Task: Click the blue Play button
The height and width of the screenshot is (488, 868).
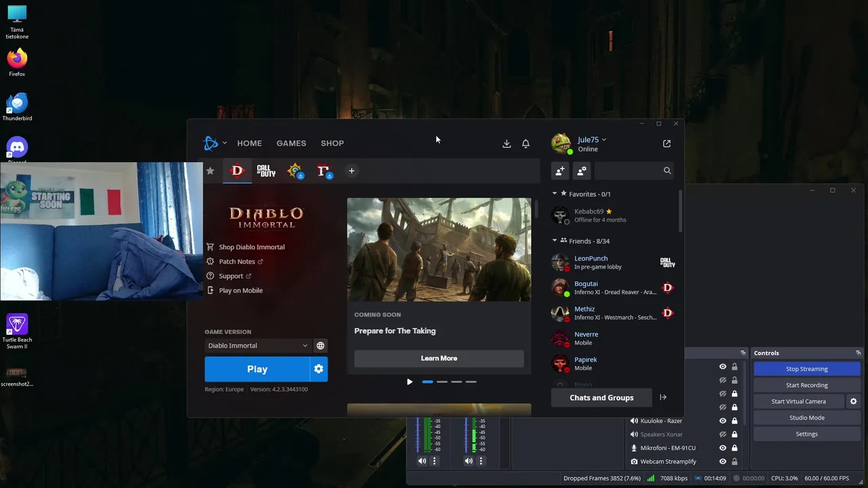Action: [257, 369]
